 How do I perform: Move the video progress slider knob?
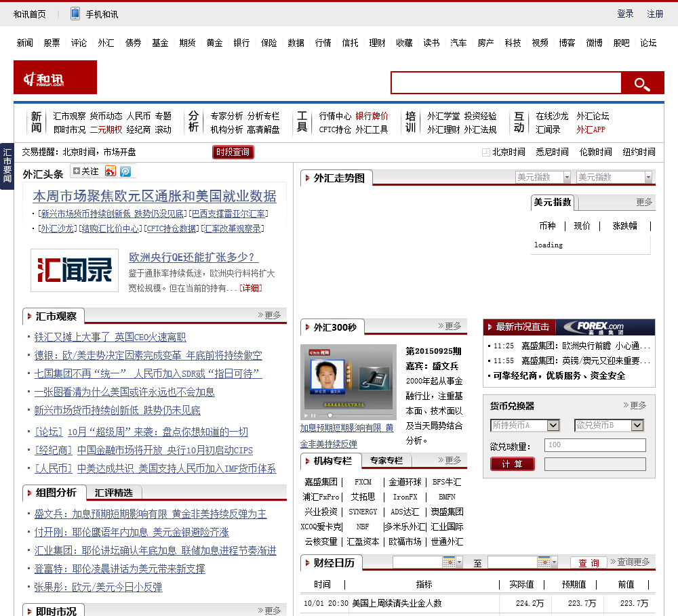point(330,415)
